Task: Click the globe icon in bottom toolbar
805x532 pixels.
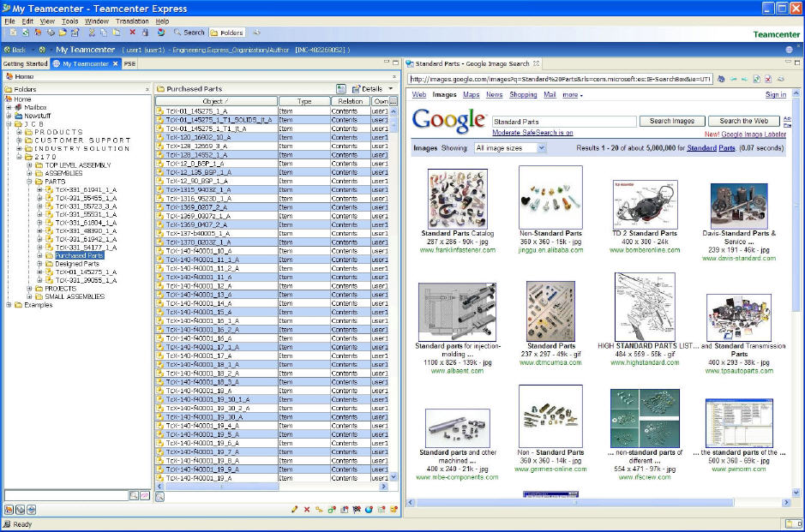Action: 369,510
